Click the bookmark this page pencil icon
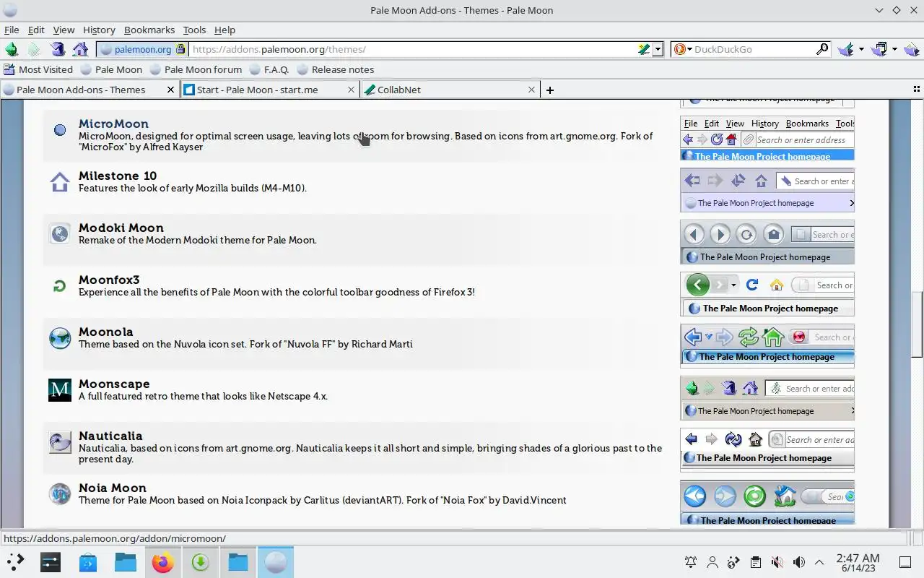Screen dimensions: 924x578 pyautogui.click(x=643, y=49)
